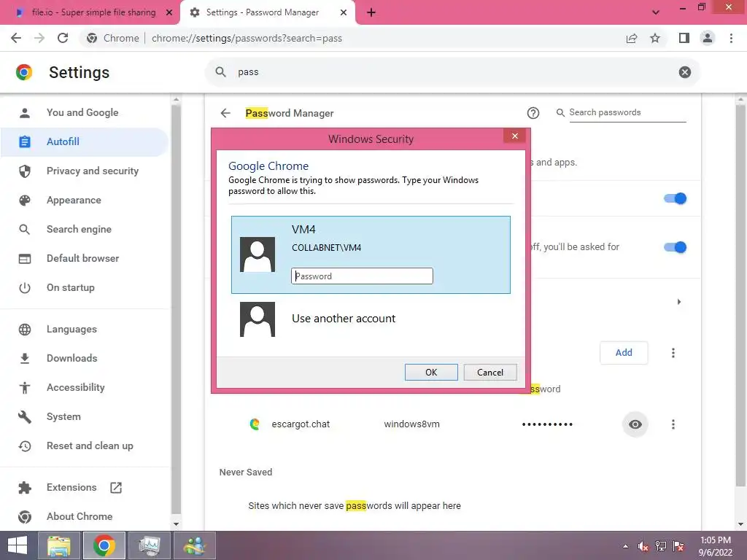Toggle the Offer to save passwords switch
The width and height of the screenshot is (747, 560).
[675, 198]
